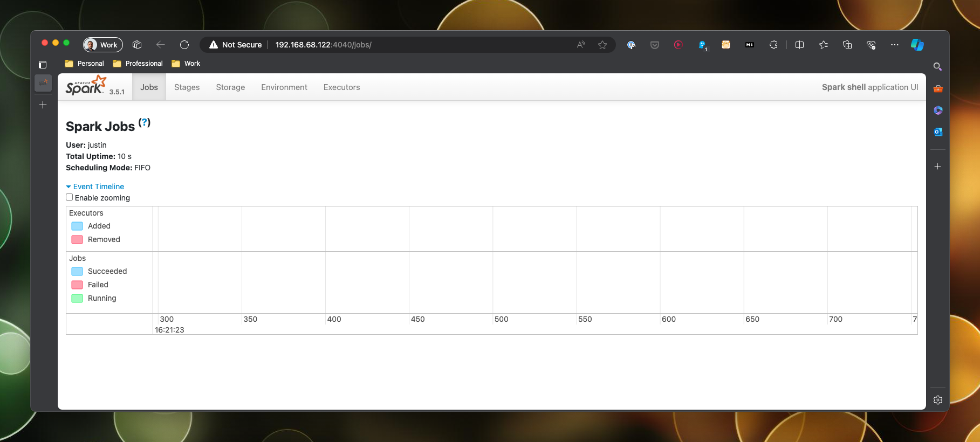Open Collections icon
Screen dimensions: 980x442
847,45
